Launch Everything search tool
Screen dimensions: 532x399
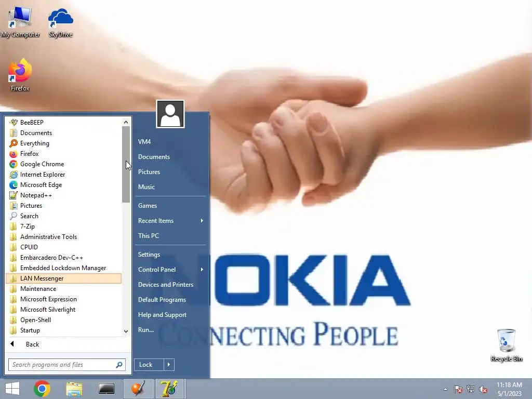point(63,143)
